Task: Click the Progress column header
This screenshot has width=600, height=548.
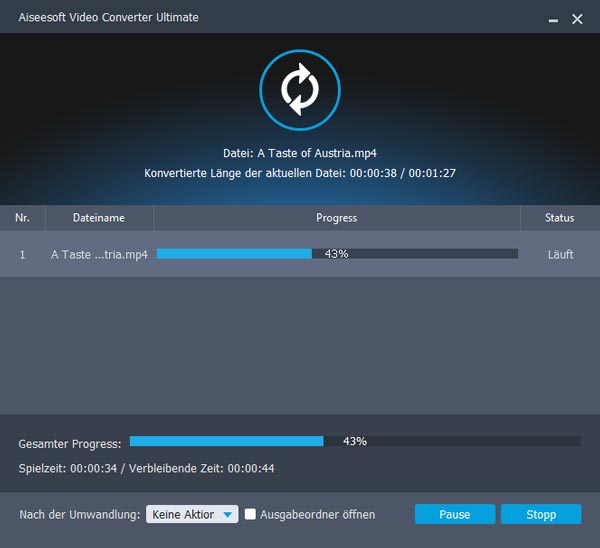Action: [336, 218]
